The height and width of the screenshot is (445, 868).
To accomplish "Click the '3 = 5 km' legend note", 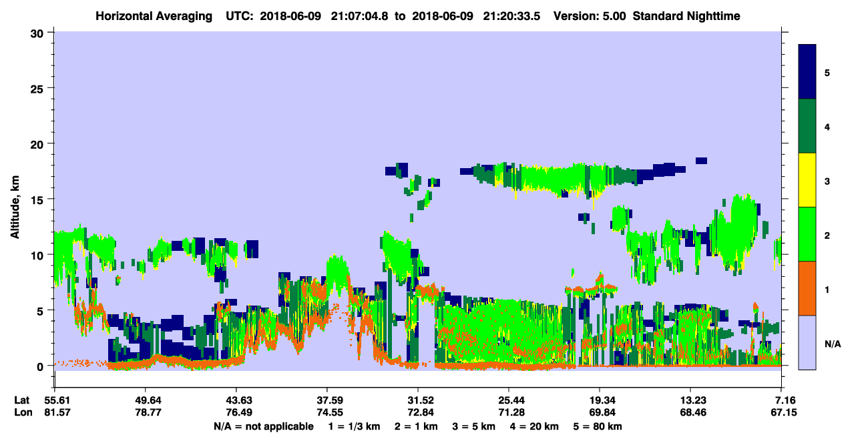I will 474,426.
